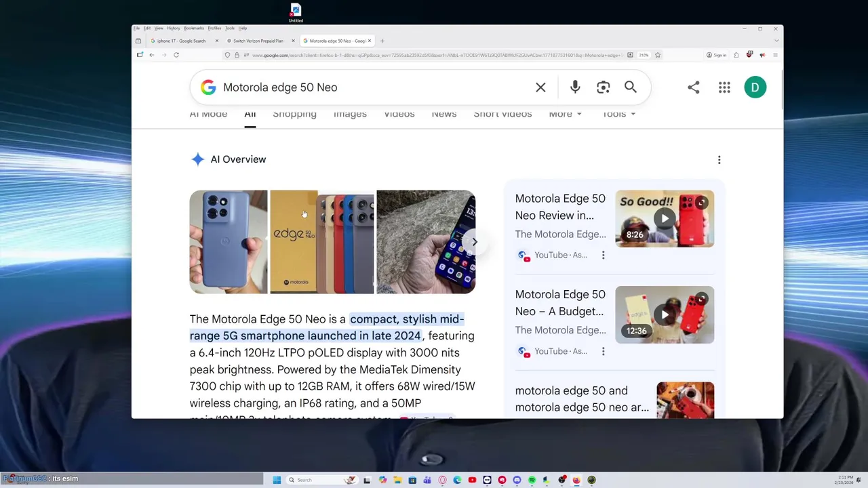
Task: Start voice search with microphone icon
Action: 575,87
